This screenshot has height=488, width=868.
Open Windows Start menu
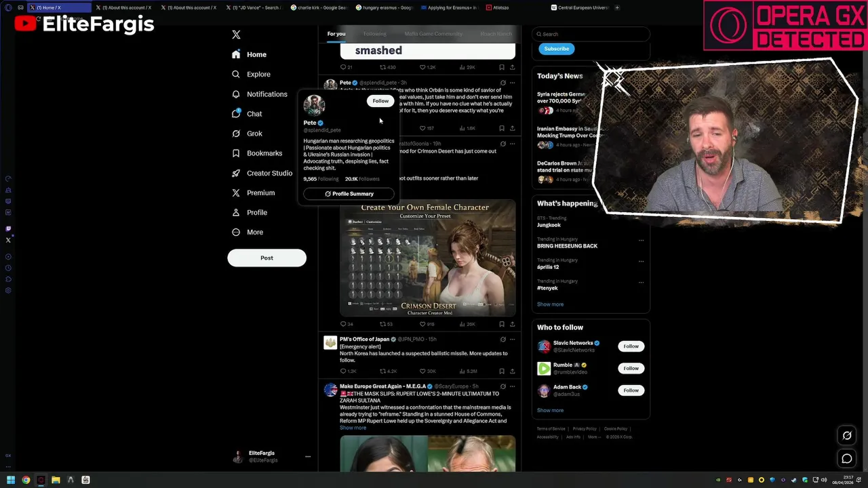(x=10, y=480)
